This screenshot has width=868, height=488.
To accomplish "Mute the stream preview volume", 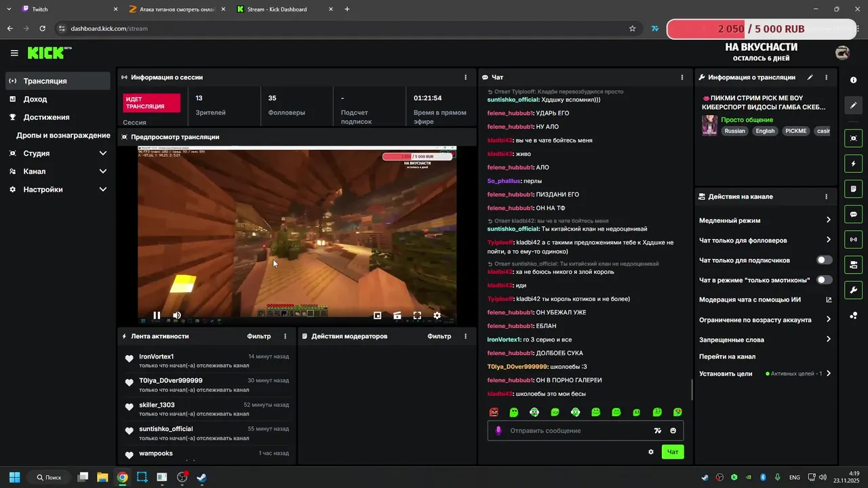I will 177,315.
